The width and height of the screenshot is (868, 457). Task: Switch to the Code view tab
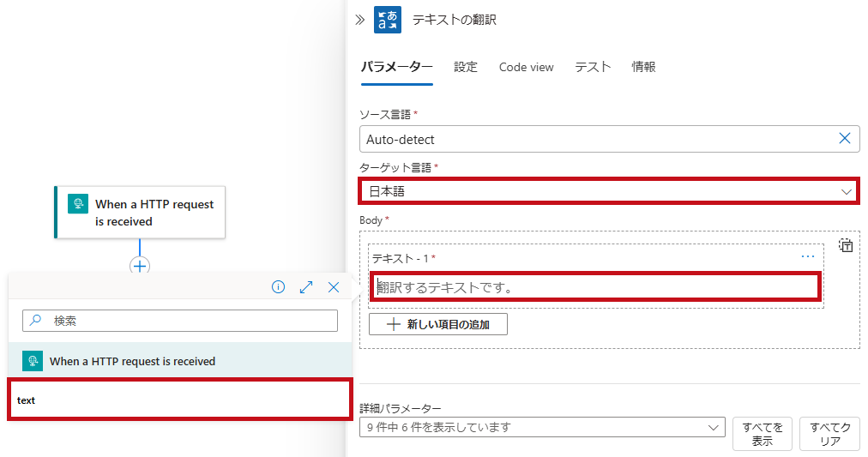coord(526,67)
